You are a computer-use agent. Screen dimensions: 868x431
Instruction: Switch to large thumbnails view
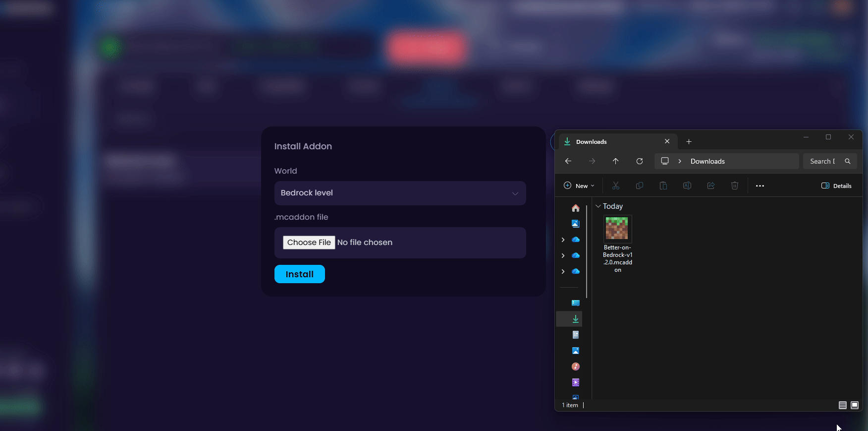tap(854, 405)
